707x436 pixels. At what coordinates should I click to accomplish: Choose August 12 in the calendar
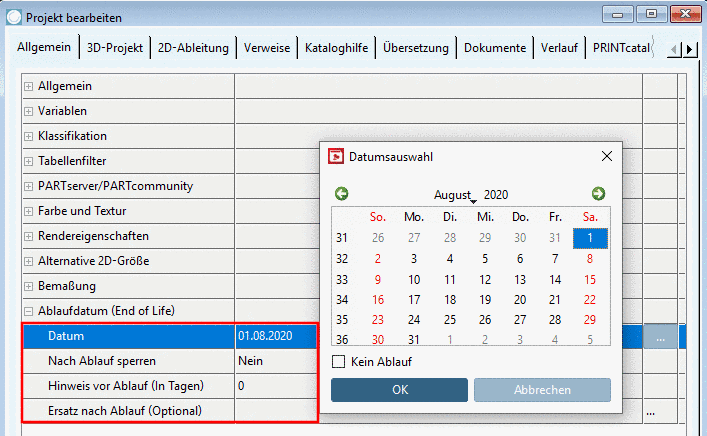click(485, 280)
